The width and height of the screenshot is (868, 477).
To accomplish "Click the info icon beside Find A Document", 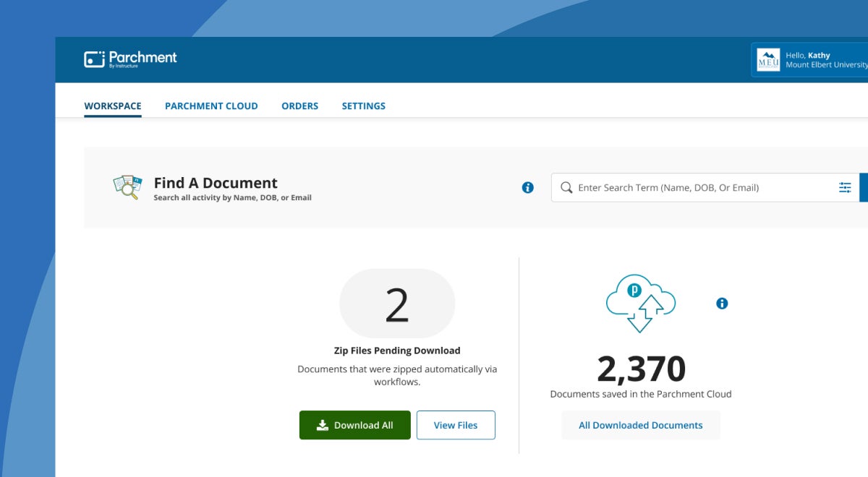I will 527,187.
